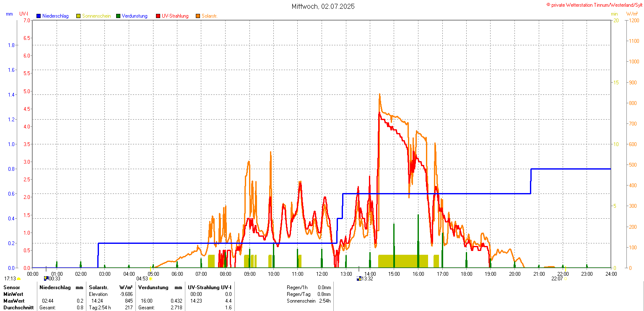Click the yellow Sonnenschein legend swatch
The width and height of the screenshot is (644, 311).
point(78,16)
